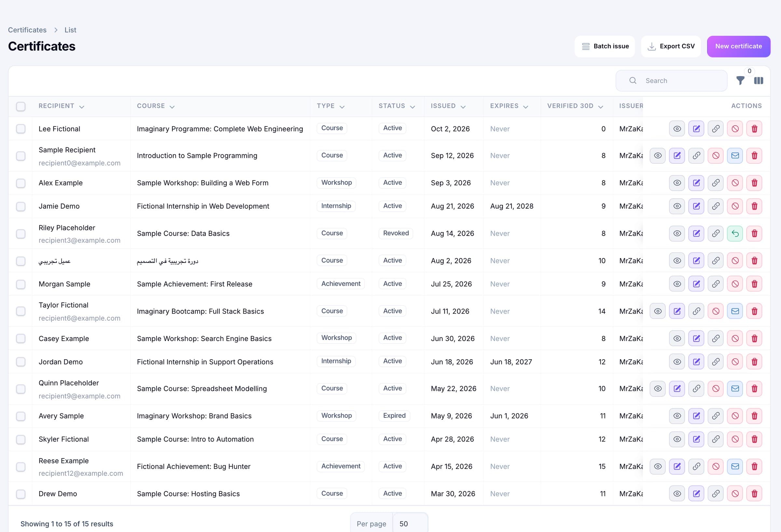Email certificate to Sample Recipient
The width and height of the screenshot is (781, 532).
pyautogui.click(x=735, y=156)
